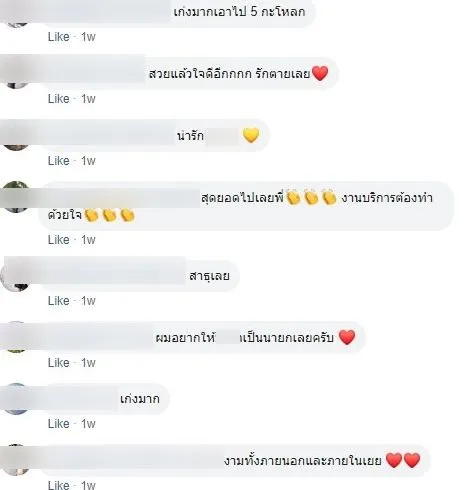Viewport: 465px width, 490px height.
Task: Open avatar of the งามทั้งภายนอกและภายในเยย commenter
Action: click(x=16, y=460)
